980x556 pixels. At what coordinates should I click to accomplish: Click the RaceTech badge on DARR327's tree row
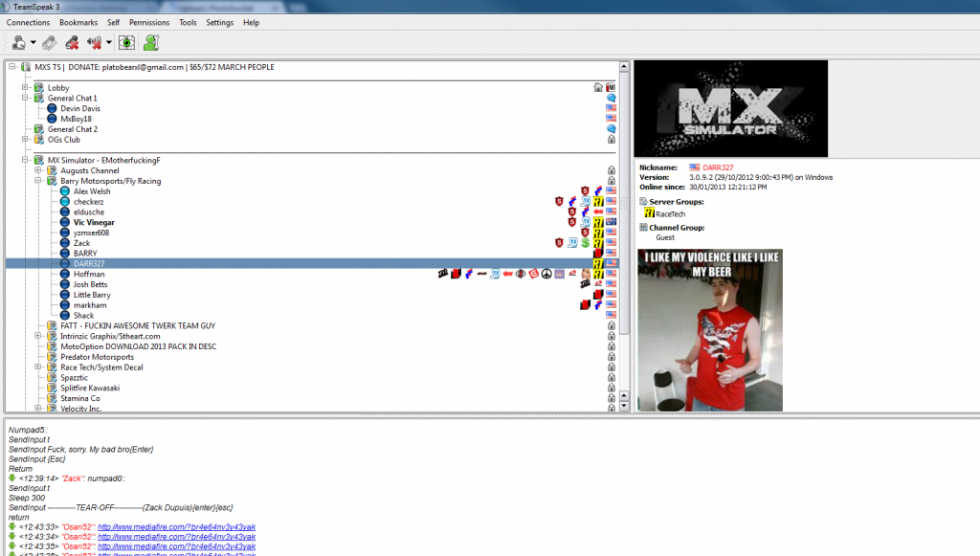[x=598, y=263]
